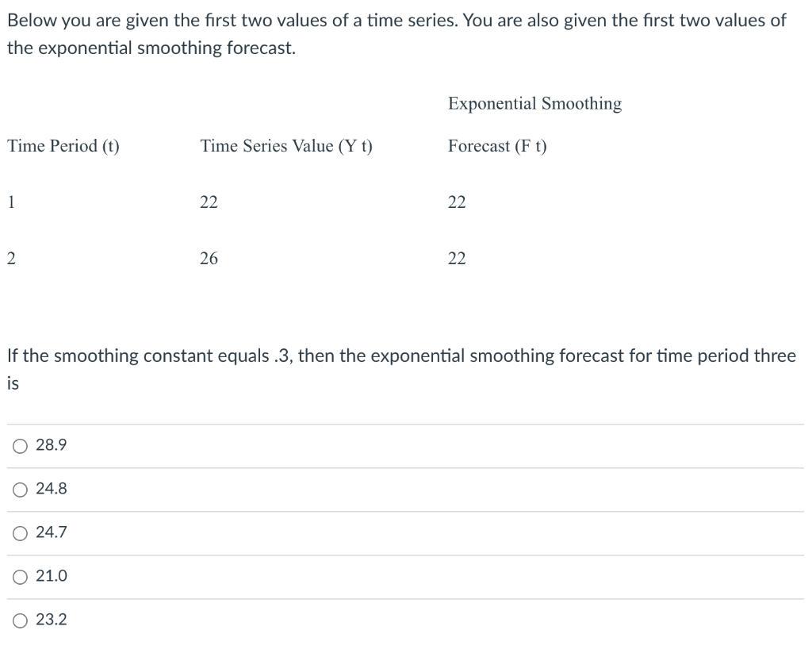Click the Time Period (t) column header
The height and width of the screenshot is (657, 812).
(63, 146)
